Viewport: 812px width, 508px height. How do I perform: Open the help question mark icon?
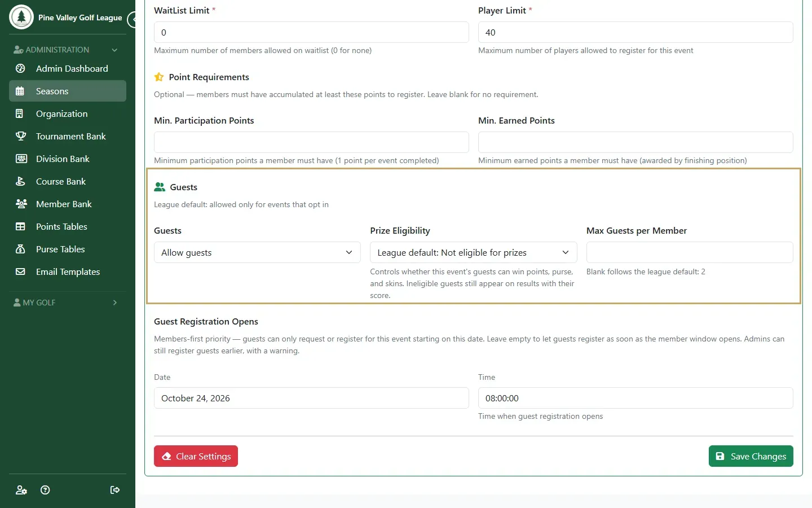(46, 490)
